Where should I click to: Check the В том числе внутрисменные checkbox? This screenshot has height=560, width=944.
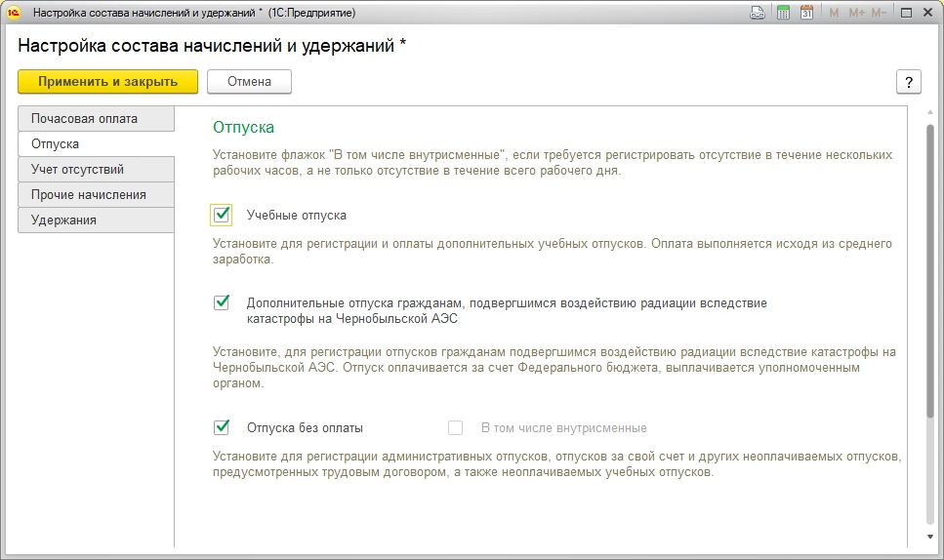point(455,427)
